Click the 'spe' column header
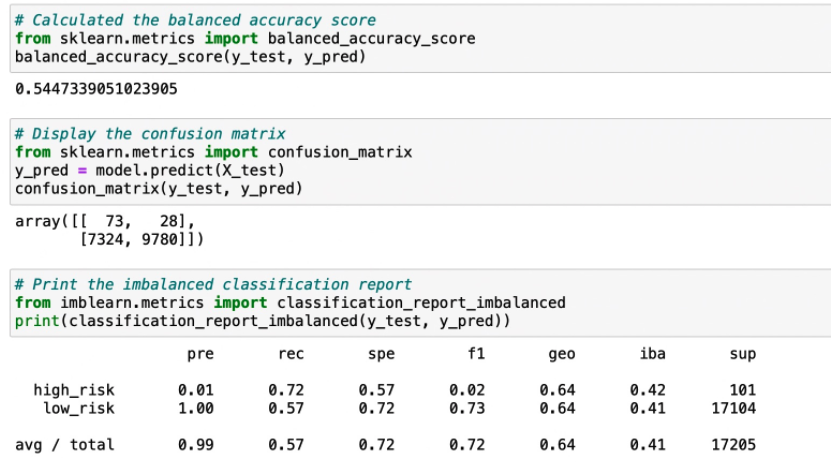This screenshot has height=463, width=839. click(382, 354)
